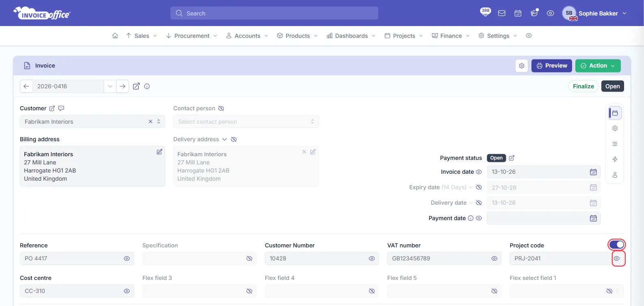Open the graduation cap tutorials icon
644x306 pixels.
(534, 13)
